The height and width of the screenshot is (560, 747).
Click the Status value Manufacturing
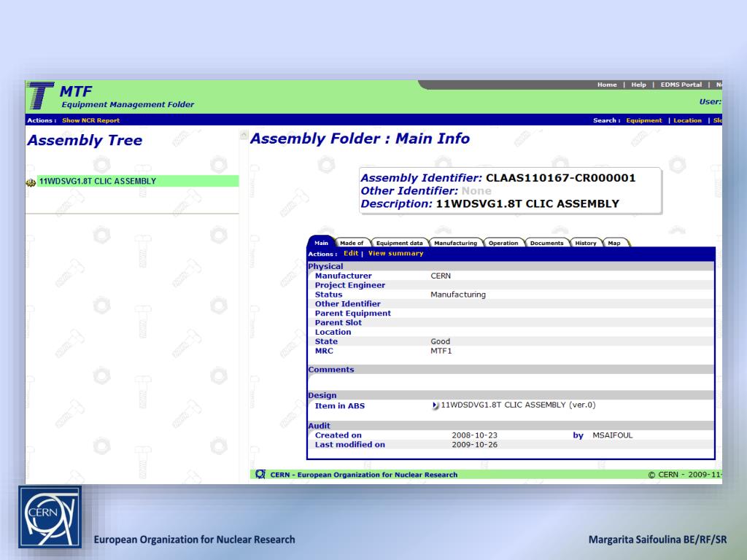tap(458, 295)
